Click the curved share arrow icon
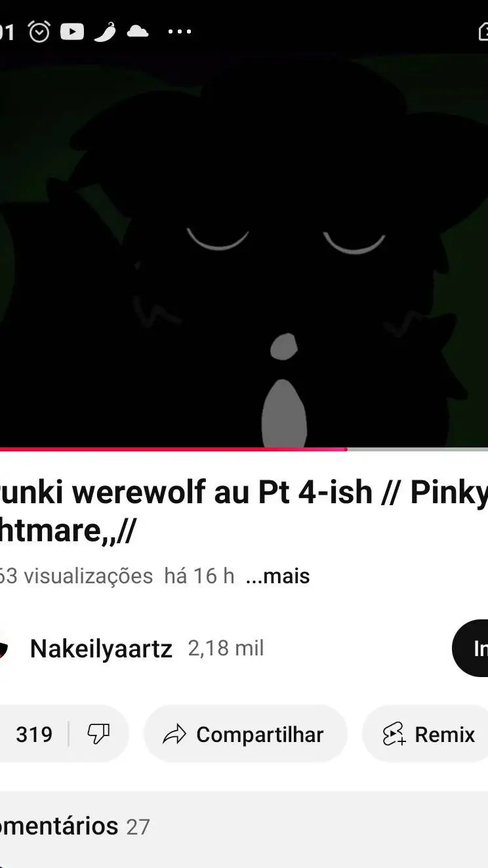The image size is (488, 868). [x=174, y=734]
